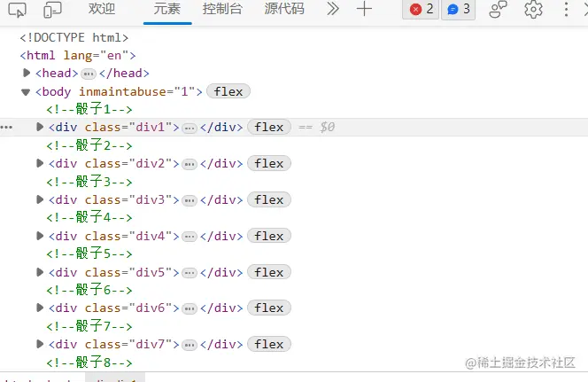Viewport: 588px width, 382px height.
Task: Select the comment 骰子2
Action: pyautogui.click(x=89, y=145)
